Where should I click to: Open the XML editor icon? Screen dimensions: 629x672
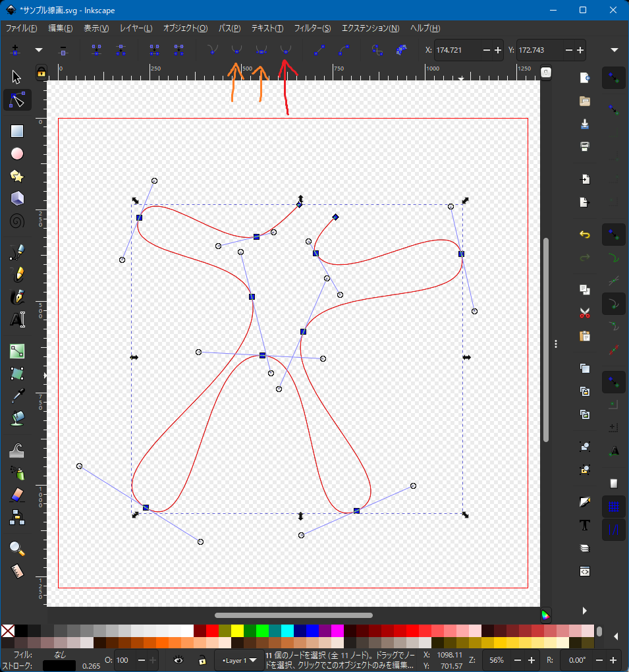[585, 571]
